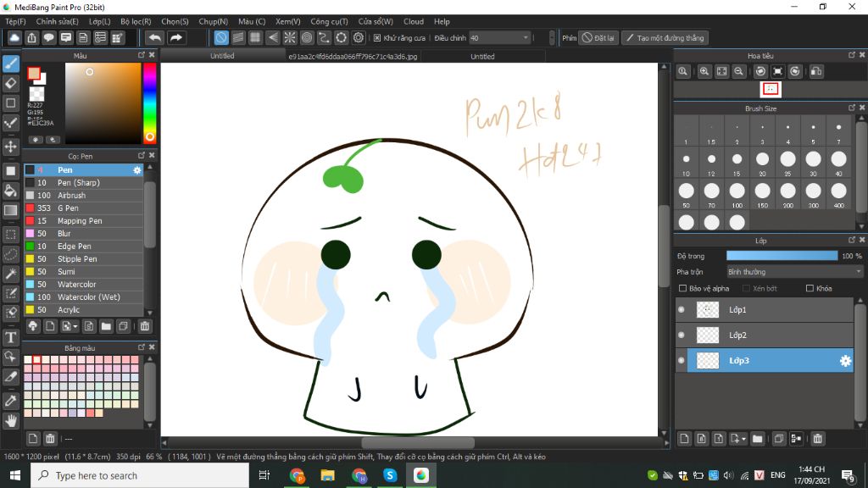
Task: Open the Điều chỉnh correction dropdown
Action: click(x=500, y=37)
